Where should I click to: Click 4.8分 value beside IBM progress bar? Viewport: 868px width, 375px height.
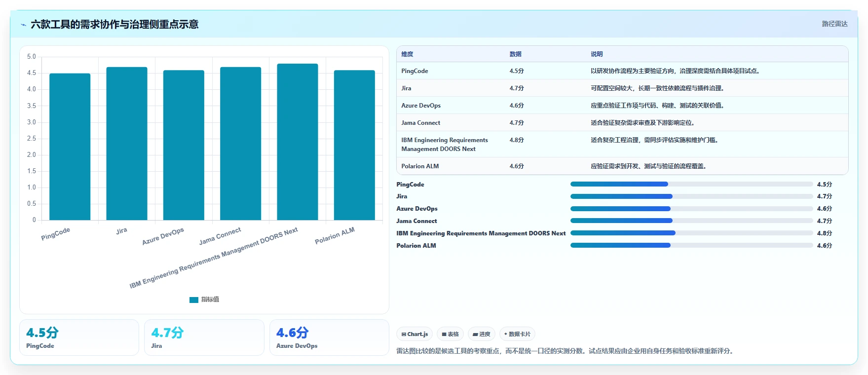tap(824, 233)
